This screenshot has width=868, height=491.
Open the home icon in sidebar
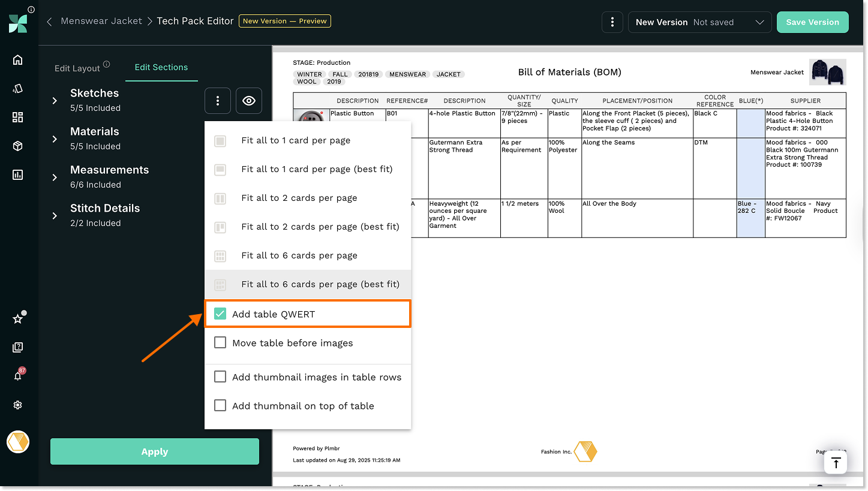coord(17,59)
